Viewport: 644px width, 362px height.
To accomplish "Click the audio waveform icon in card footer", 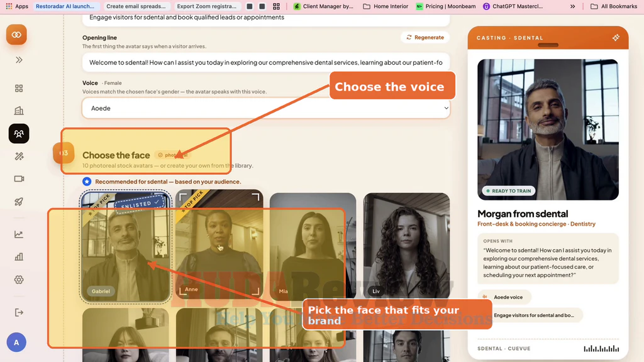I will point(601,348).
